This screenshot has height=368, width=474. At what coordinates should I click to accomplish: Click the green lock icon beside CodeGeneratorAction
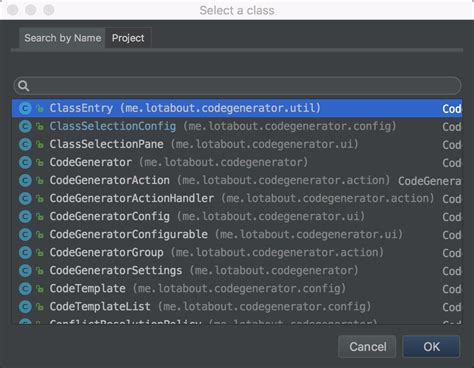click(x=40, y=181)
